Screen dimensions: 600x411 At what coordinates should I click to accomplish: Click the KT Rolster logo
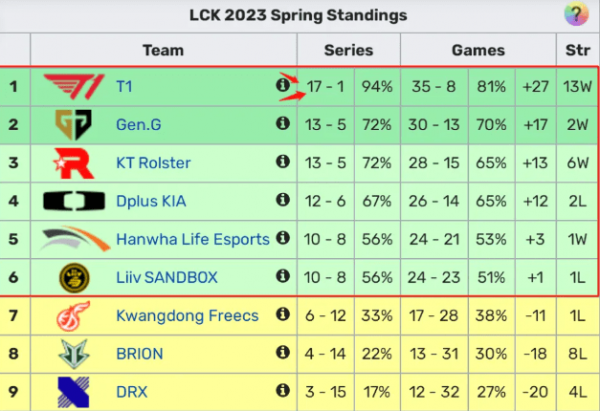point(73,163)
